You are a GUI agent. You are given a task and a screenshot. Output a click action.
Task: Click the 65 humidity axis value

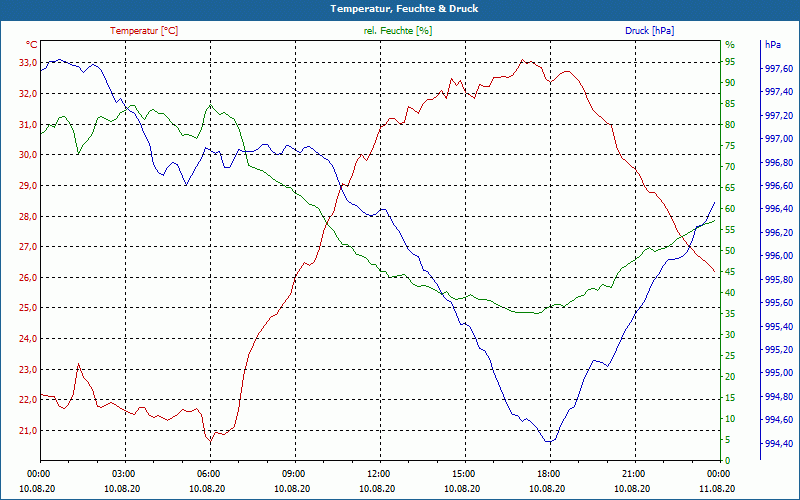731,188
